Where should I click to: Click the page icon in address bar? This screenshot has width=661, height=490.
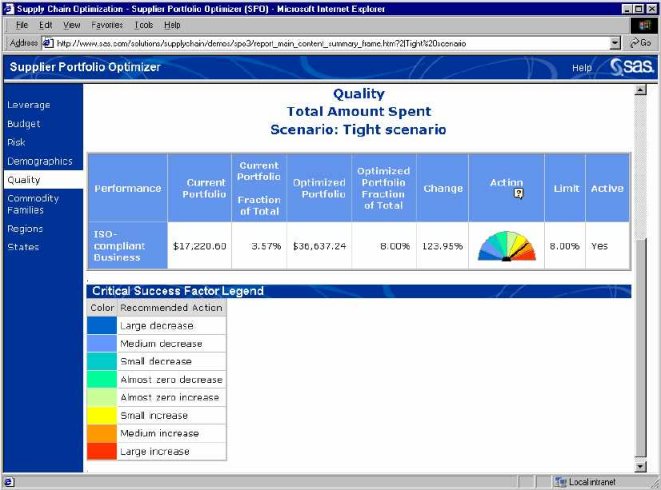48,43
